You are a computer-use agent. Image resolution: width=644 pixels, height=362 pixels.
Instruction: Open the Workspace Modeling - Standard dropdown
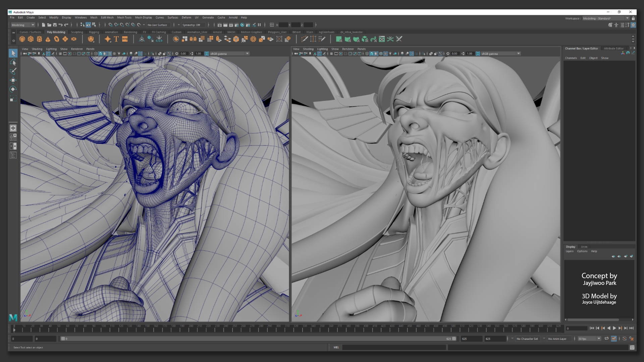[x=606, y=18]
